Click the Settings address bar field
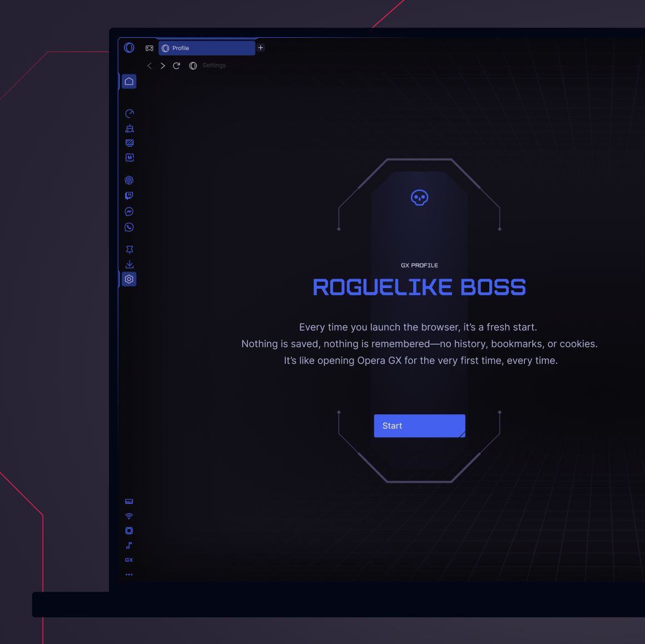The image size is (645, 644). 214,66
